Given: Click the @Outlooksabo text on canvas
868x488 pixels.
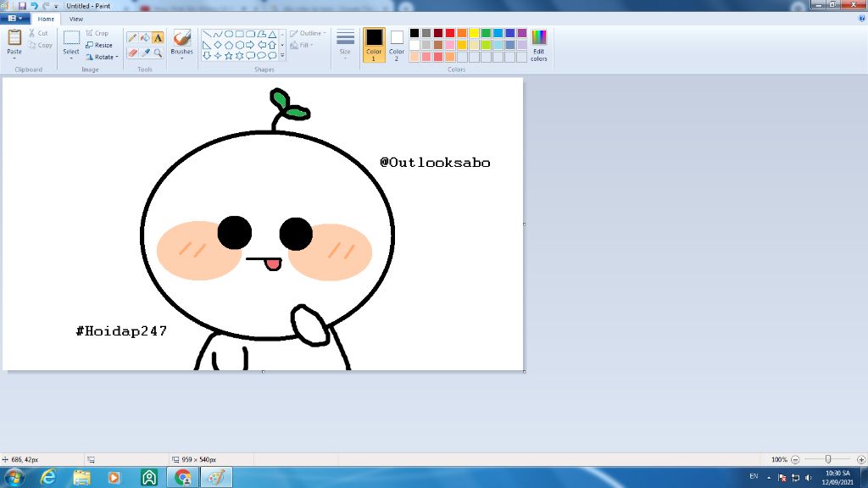Looking at the screenshot, I should (435, 162).
